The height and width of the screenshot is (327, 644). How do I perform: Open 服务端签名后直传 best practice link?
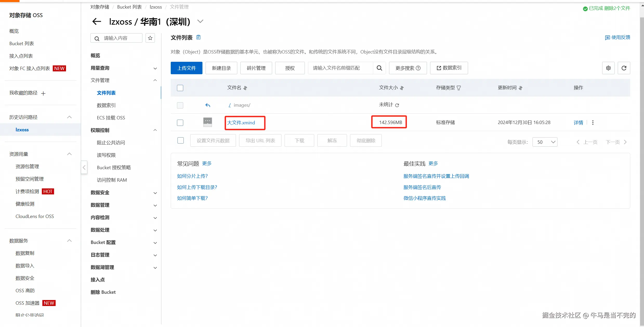click(422, 187)
